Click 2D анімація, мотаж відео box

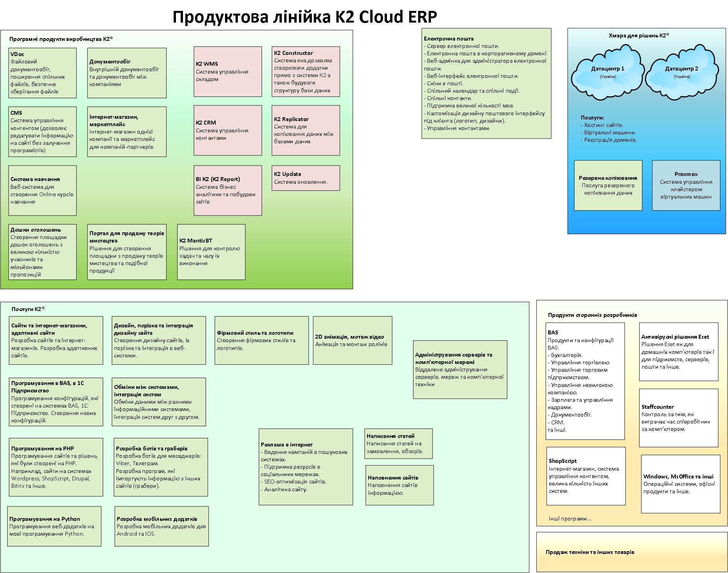[353, 340]
